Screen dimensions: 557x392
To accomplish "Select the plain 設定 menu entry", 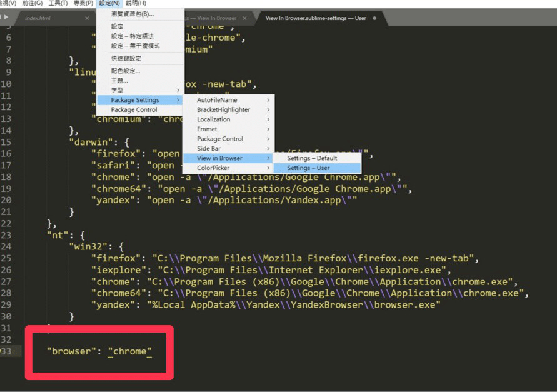I will tap(140, 26).
